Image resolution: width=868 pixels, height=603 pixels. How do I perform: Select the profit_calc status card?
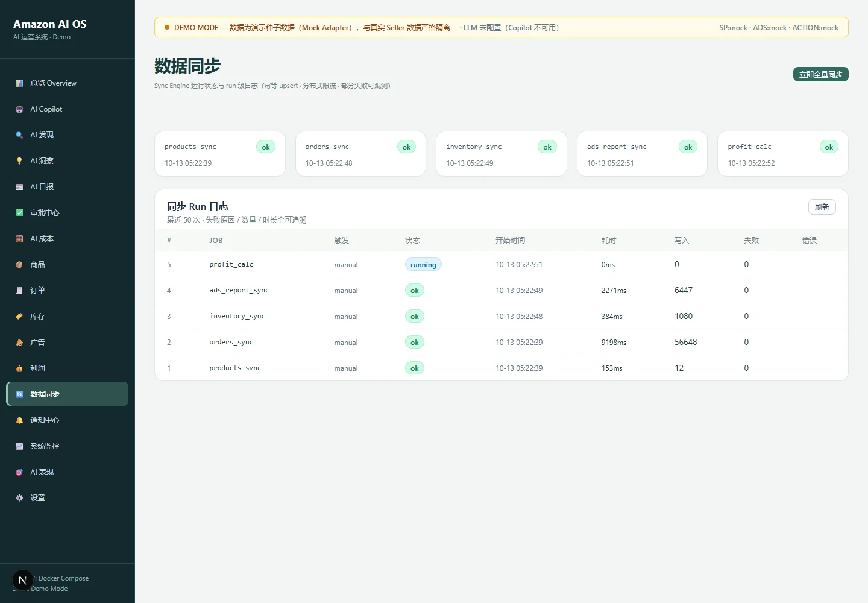[x=783, y=154]
